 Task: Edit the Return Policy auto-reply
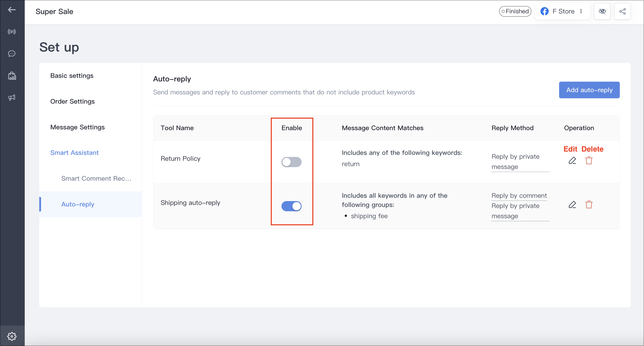tap(572, 160)
